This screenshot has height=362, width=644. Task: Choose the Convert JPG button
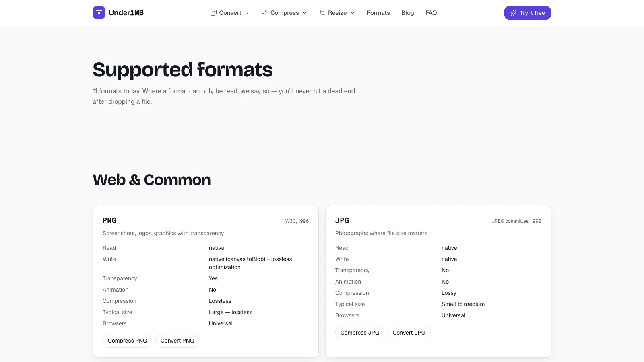coord(409,333)
